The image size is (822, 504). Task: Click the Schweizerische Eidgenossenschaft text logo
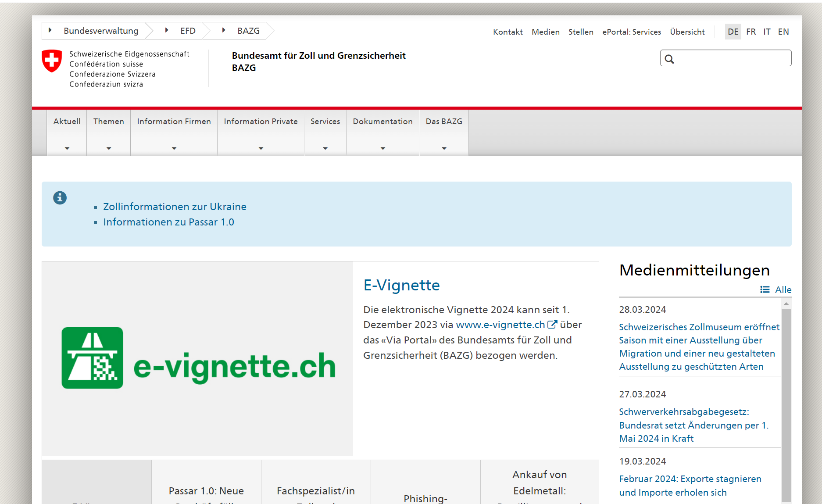tap(129, 69)
